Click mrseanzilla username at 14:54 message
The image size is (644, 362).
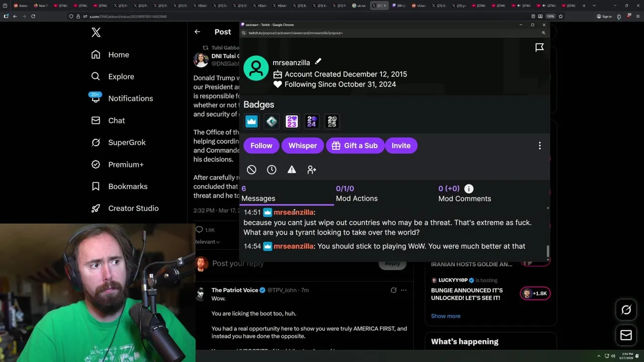coord(294,246)
